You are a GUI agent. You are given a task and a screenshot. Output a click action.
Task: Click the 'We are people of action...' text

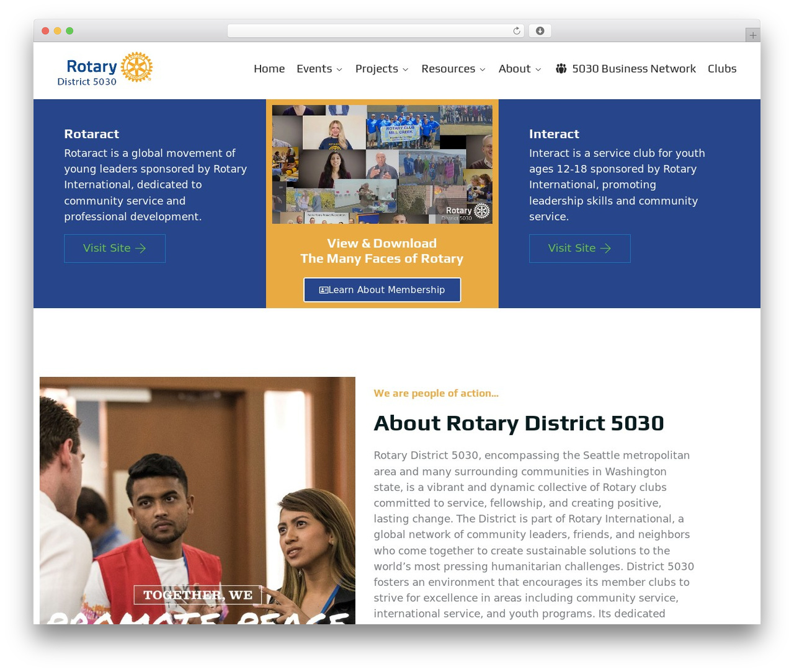pos(436,393)
